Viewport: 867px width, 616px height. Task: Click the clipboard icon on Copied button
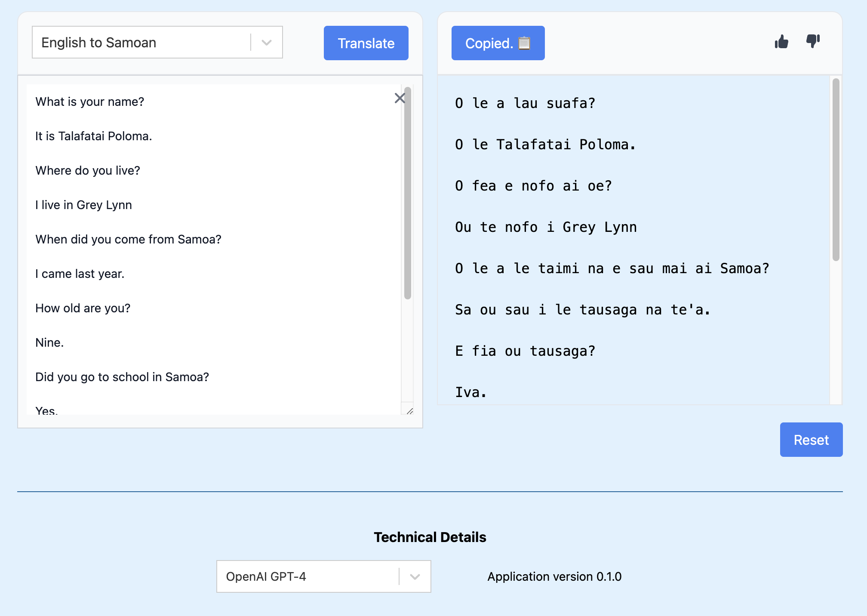click(x=523, y=43)
